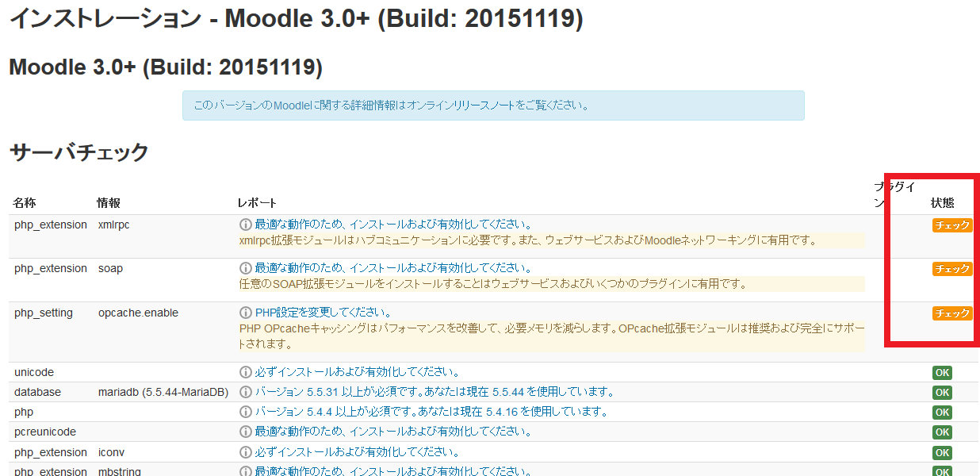Click the info icon in the xmlrpc row
Image resolution: width=980 pixels, height=476 pixels.
(245, 225)
